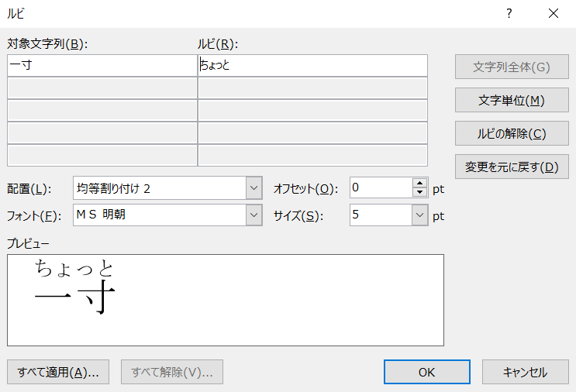Screen dimensions: 576x392
Task: Close the ルビ dialog
Action: 554,14
